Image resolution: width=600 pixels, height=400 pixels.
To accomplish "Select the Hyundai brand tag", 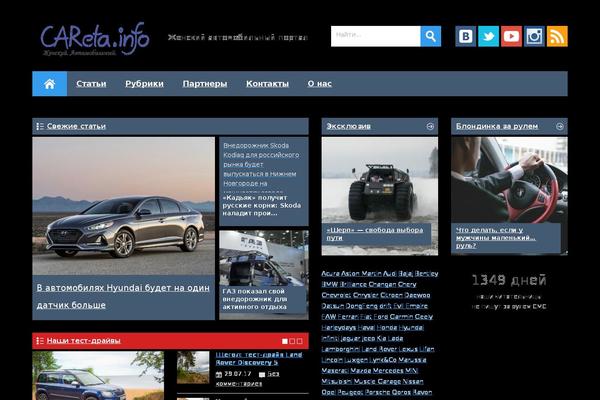I will click(x=411, y=328).
